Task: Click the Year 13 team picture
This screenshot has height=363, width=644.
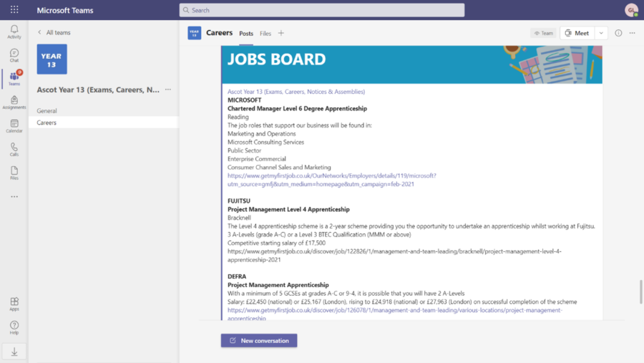Action: 52,59
